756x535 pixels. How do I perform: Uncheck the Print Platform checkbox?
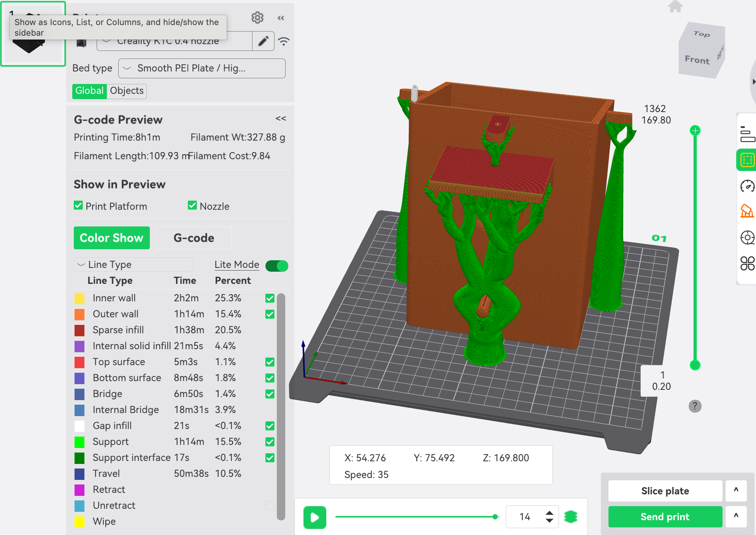[x=78, y=206]
